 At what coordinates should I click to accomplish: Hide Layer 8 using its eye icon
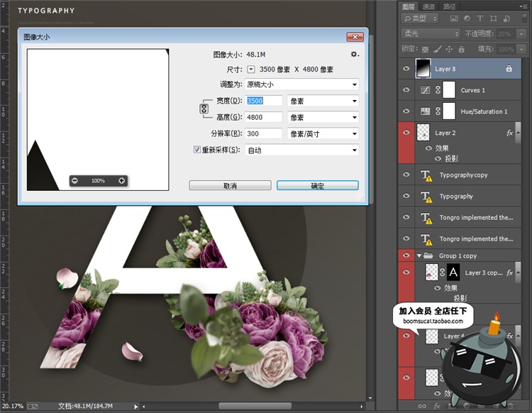coord(406,69)
